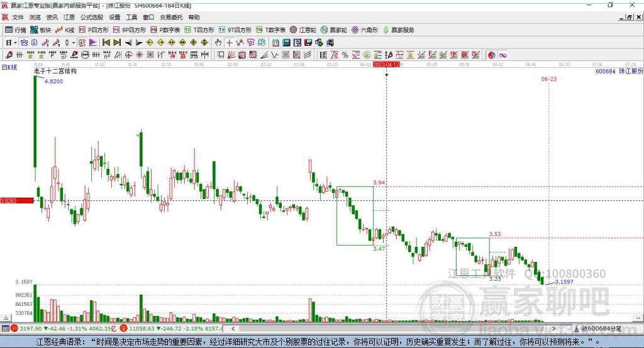The height and width of the screenshot is (348, 644).
Task: Step one bar right with the black right arrow
Action: click(139, 43)
